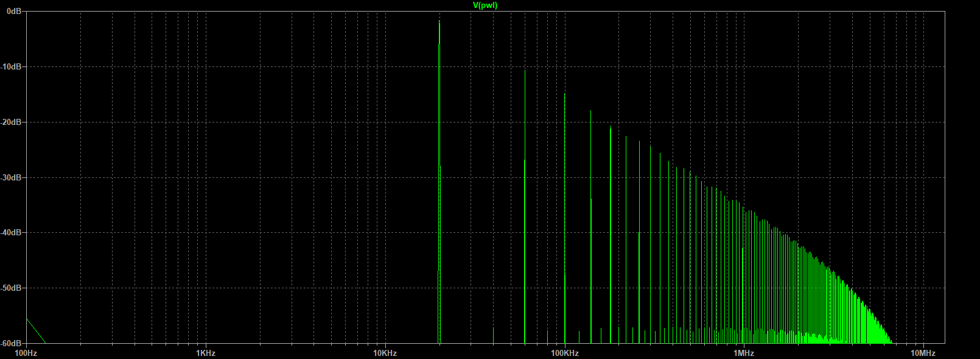Click the 0dB axis label
This screenshot has height=359, width=980.
tap(13, 12)
